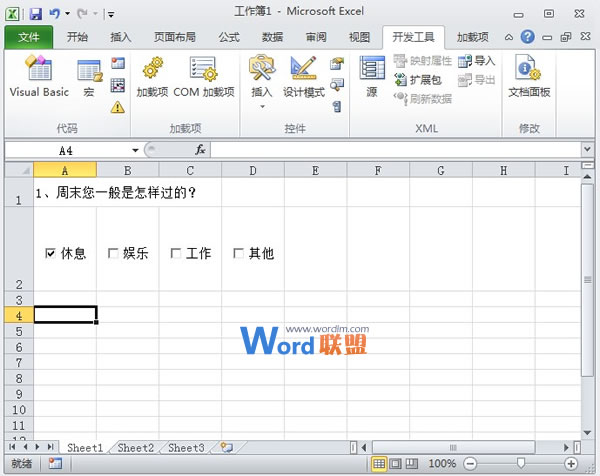Open the 文档面板 document panel
Viewport: 600px width, 476px height.
pos(529,78)
